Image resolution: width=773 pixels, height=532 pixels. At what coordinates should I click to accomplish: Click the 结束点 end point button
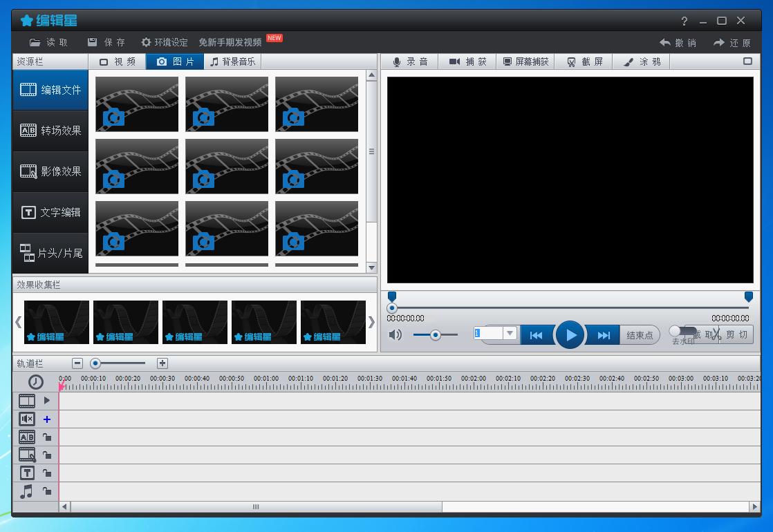[x=640, y=335]
